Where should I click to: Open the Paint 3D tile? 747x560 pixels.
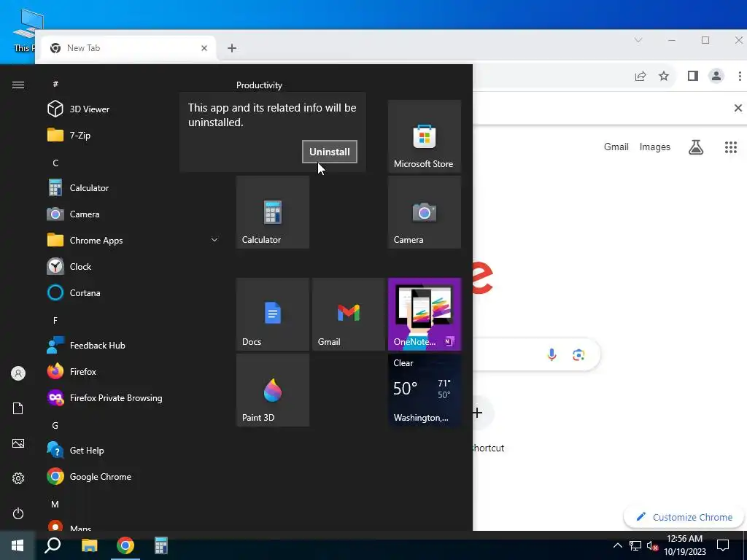[x=273, y=390]
